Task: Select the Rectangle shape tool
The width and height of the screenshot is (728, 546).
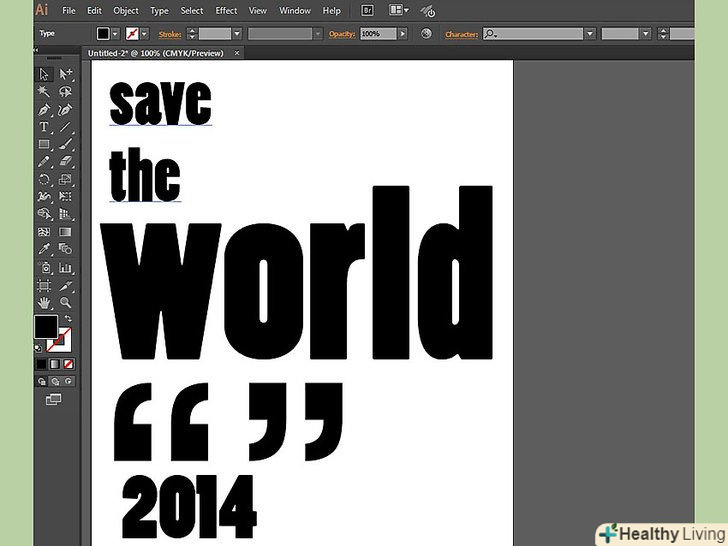Action: (x=44, y=145)
